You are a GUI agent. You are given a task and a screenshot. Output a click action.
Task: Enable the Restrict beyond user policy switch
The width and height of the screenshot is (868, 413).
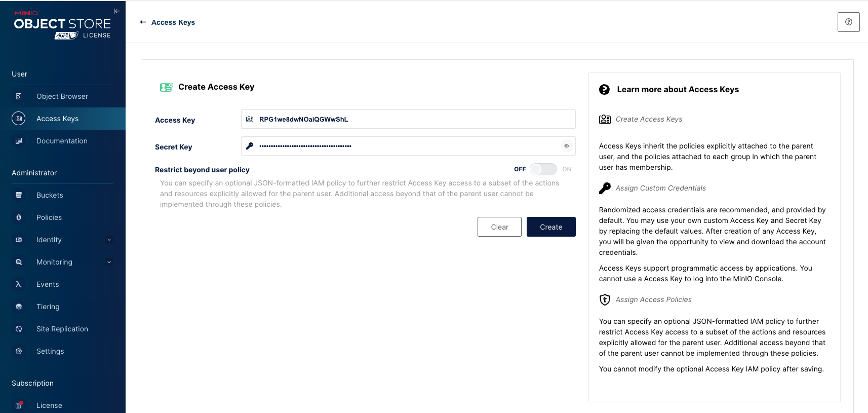543,169
